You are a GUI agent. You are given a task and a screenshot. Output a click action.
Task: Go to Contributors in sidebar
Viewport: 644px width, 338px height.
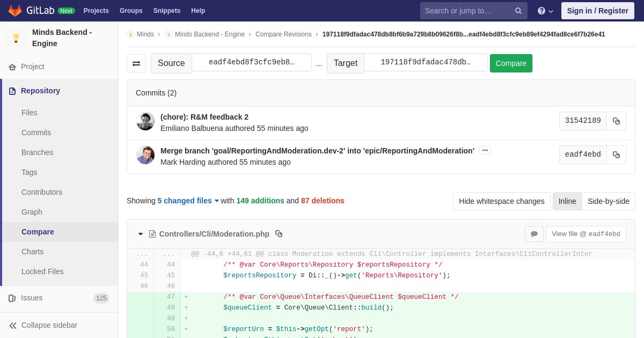click(x=42, y=192)
